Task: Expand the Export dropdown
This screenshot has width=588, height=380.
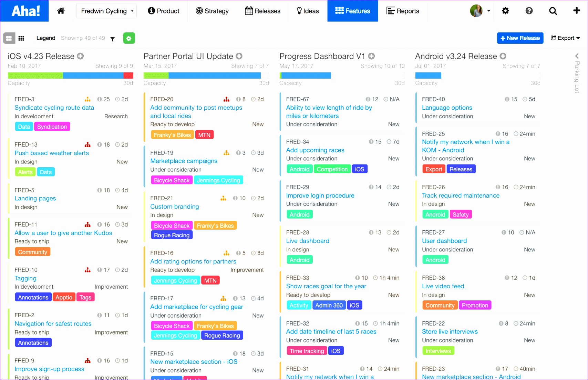Action: (565, 38)
